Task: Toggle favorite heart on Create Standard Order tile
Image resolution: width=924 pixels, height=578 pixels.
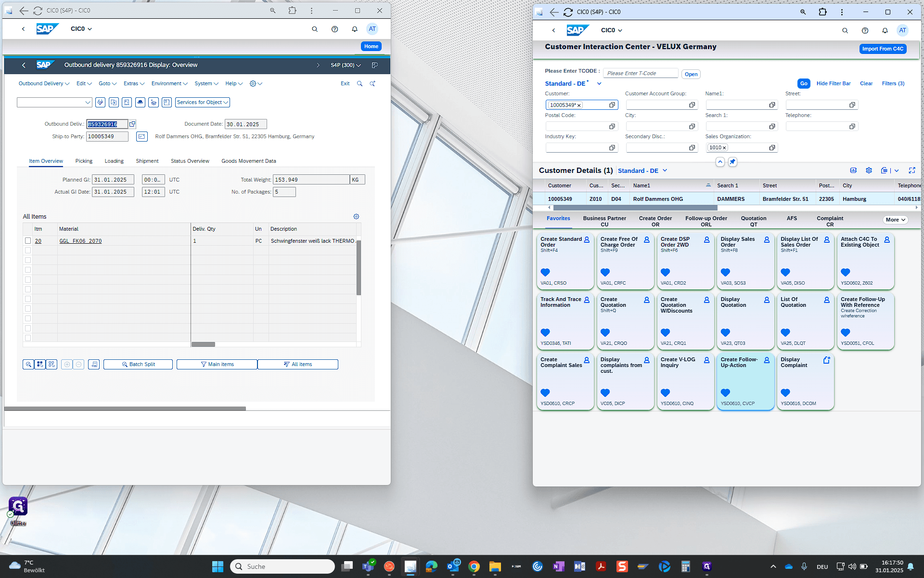Action: (545, 272)
